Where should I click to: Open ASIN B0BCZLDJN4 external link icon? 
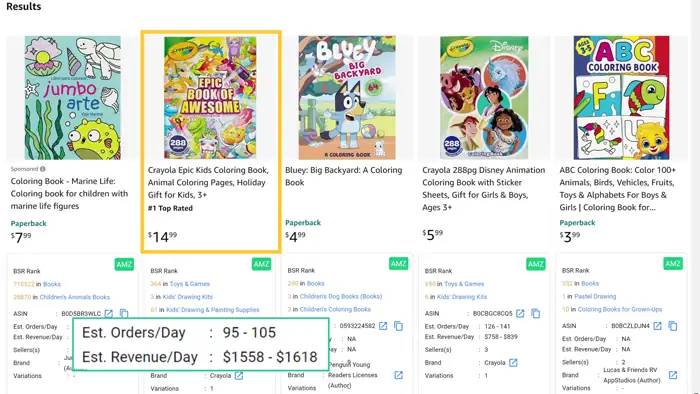(657, 326)
